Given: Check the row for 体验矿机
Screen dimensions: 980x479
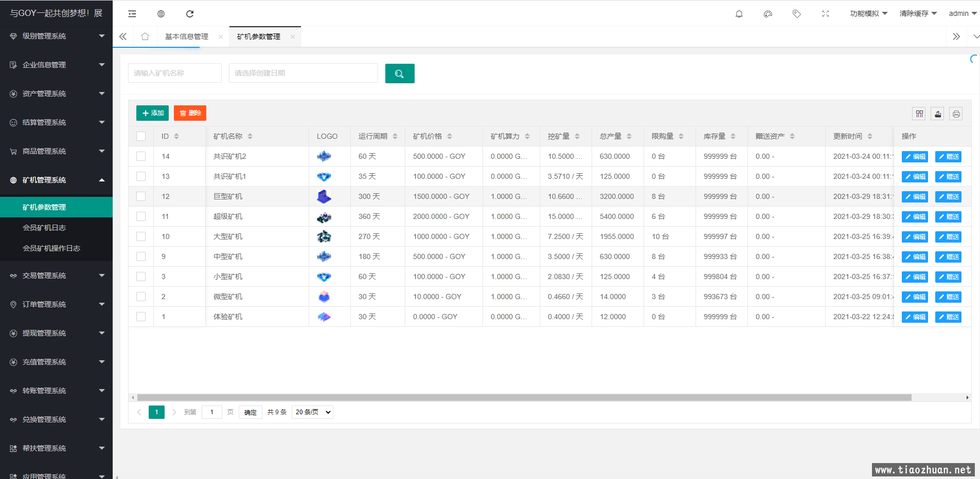Looking at the screenshot, I should [141, 317].
